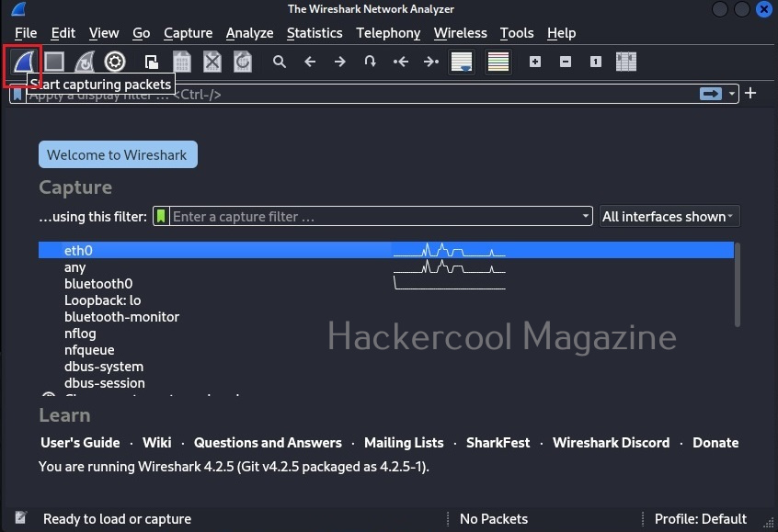Click the Reload capture file icon
The image size is (778, 532).
243,62
